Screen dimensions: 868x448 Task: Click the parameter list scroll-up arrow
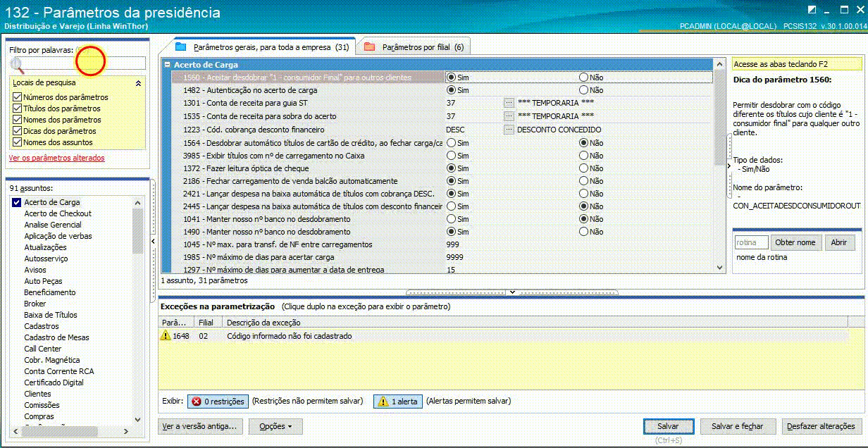coord(719,64)
